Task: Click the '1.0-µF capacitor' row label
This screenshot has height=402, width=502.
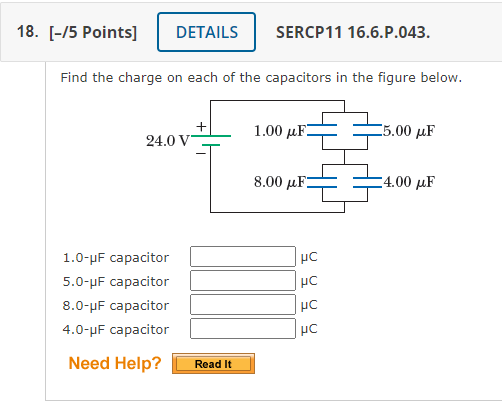Action: [x=116, y=258]
